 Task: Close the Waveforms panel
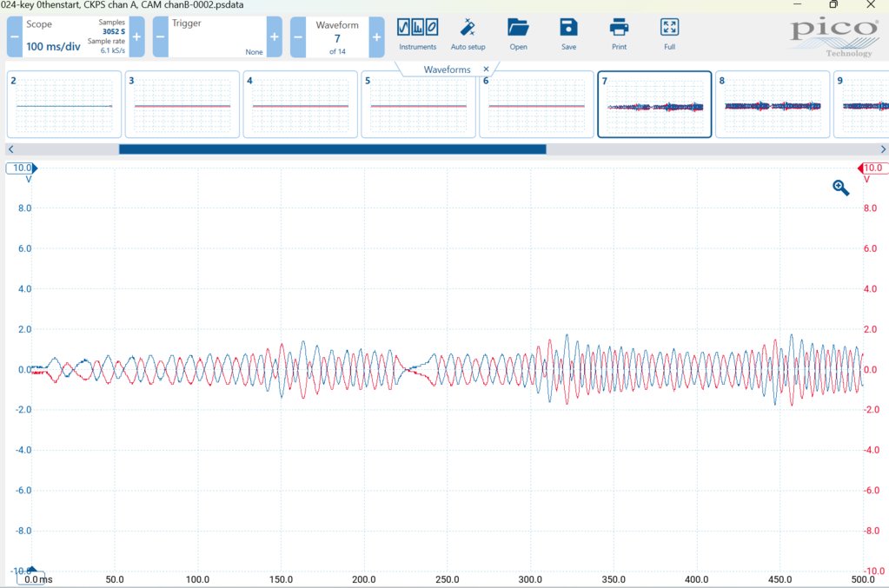(x=486, y=69)
